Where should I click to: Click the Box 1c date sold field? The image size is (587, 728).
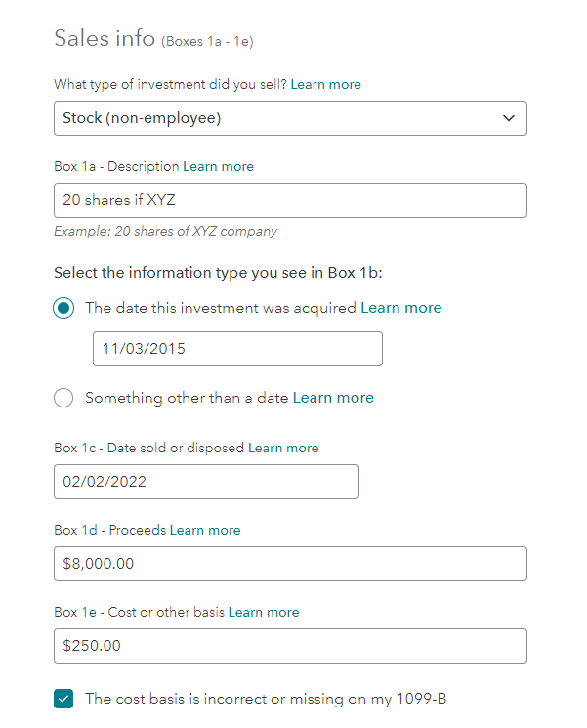point(206,482)
